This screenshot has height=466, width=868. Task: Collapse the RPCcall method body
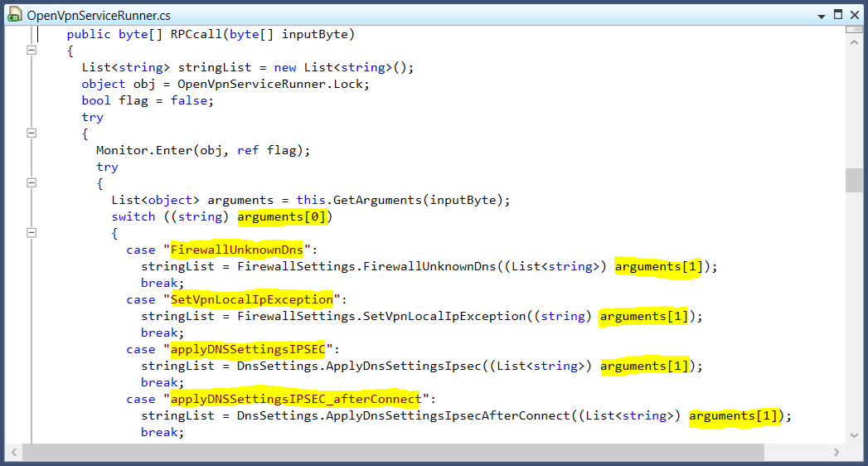coord(32,50)
